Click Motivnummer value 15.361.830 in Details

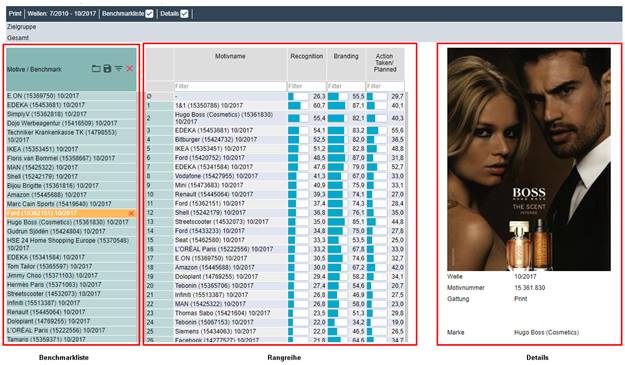[x=529, y=288]
